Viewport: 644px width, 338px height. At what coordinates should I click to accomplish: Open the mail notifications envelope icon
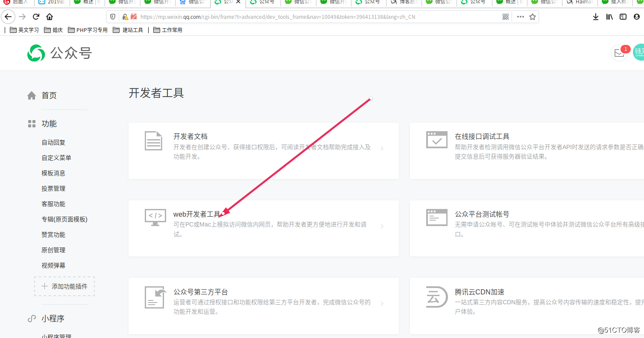[619, 53]
